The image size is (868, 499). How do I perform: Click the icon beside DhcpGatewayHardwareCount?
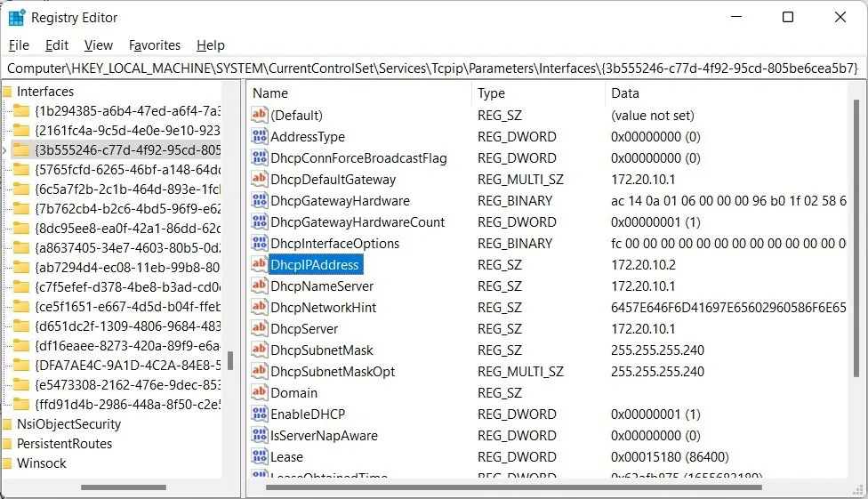[x=259, y=221]
